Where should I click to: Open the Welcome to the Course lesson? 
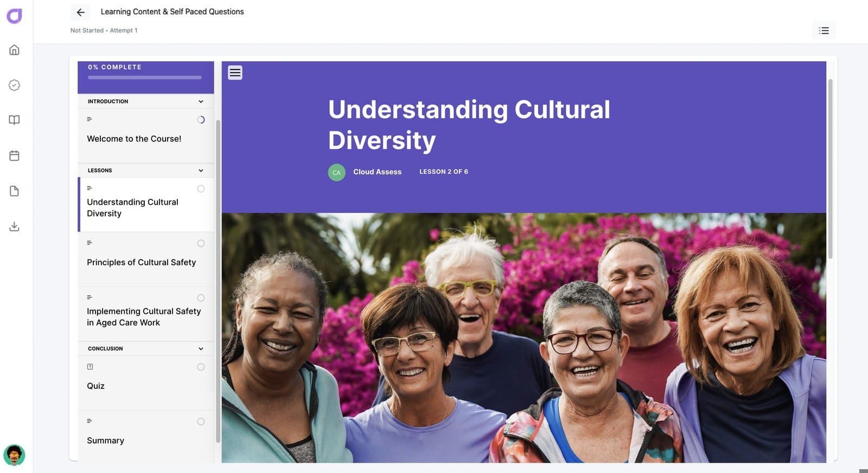[146, 136]
